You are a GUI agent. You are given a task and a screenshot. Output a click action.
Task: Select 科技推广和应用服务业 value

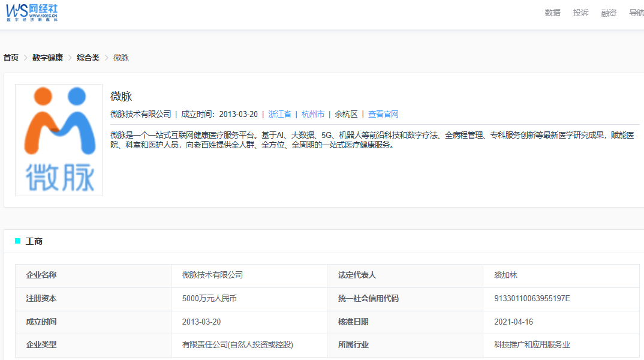(x=532, y=345)
